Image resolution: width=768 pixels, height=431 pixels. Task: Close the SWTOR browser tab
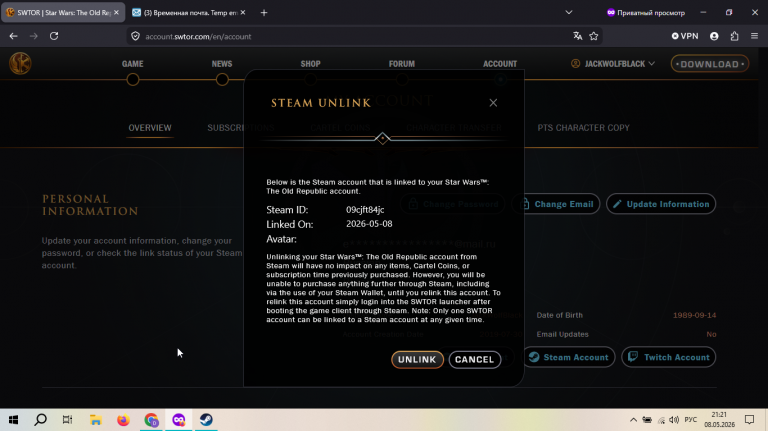[x=116, y=13]
